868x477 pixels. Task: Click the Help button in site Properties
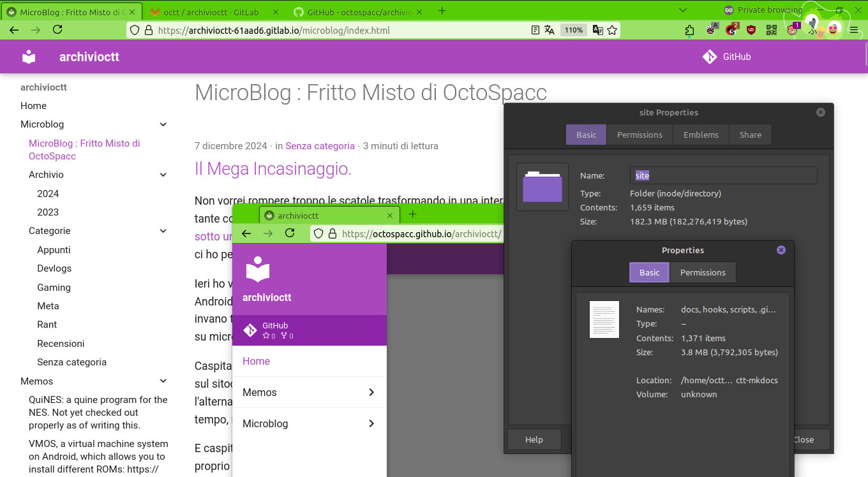point(534,439)
